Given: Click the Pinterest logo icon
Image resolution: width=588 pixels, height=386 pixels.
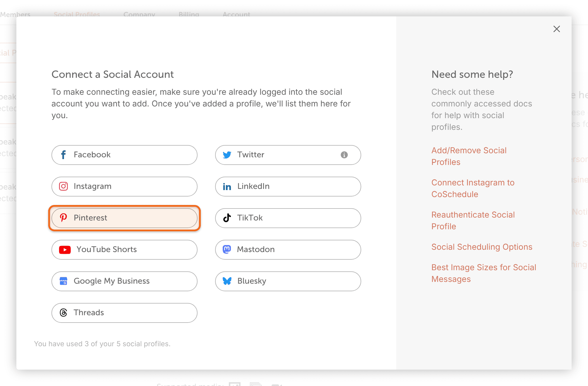Looking at the screenshot, I should coord(63,218).
